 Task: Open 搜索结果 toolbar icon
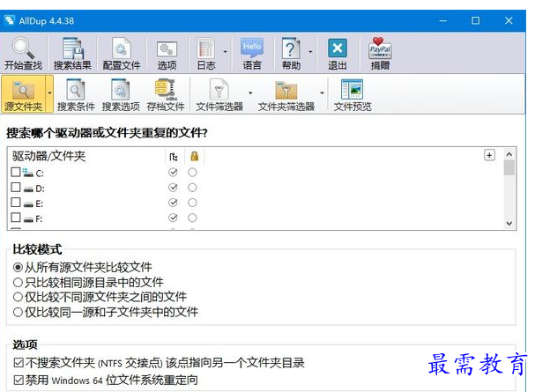point(72,48)
